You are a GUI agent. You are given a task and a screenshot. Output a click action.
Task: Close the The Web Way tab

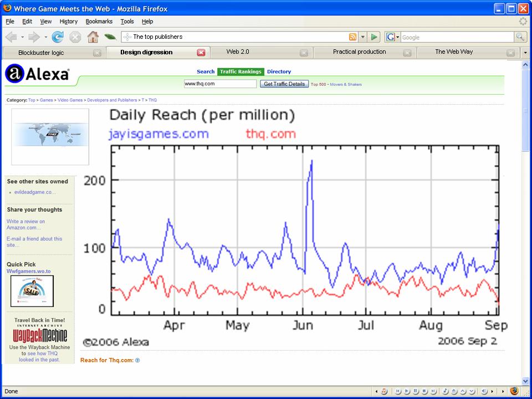[x=510, y=53]
